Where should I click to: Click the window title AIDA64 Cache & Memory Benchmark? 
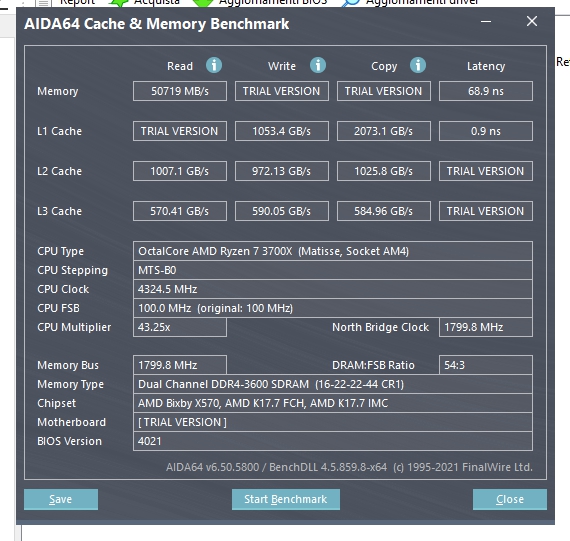coord(157,24)
